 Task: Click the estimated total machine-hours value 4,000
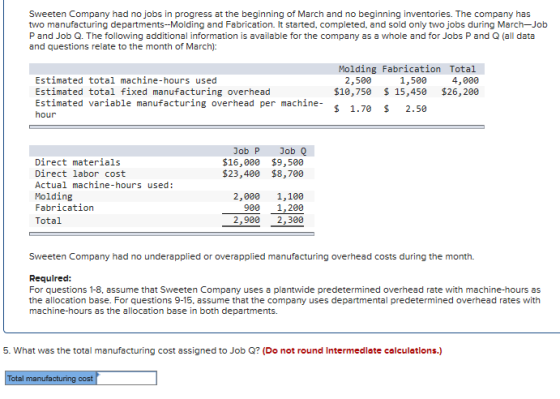click(x=465, y=80)
